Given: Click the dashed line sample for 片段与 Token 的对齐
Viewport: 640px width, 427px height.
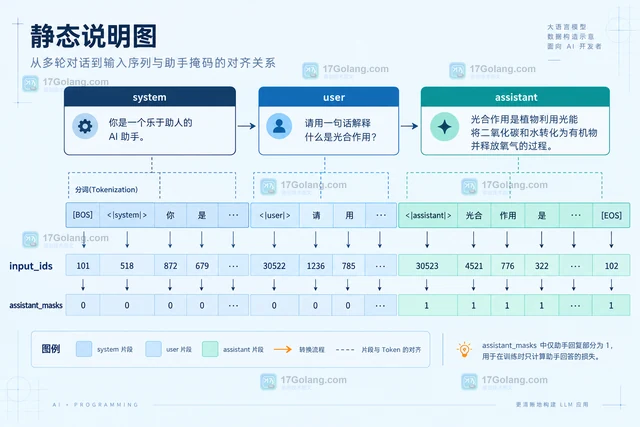Looking at the screenshot, I should tap(344, 350).
